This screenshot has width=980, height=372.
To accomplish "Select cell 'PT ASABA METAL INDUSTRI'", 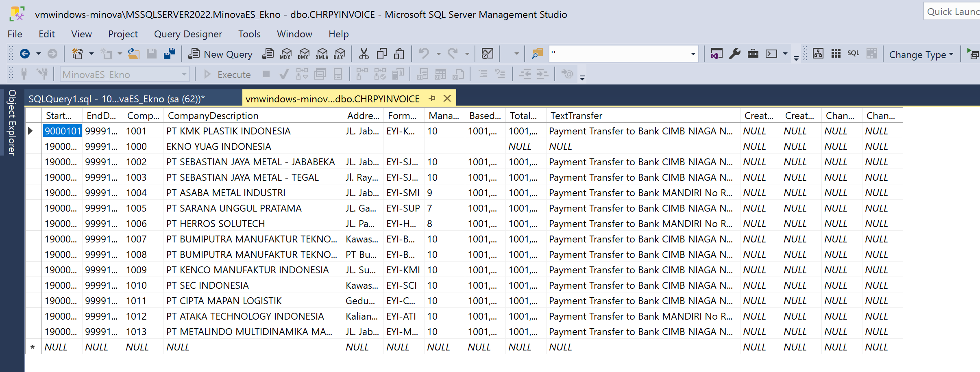I will (x=253, y=193).
